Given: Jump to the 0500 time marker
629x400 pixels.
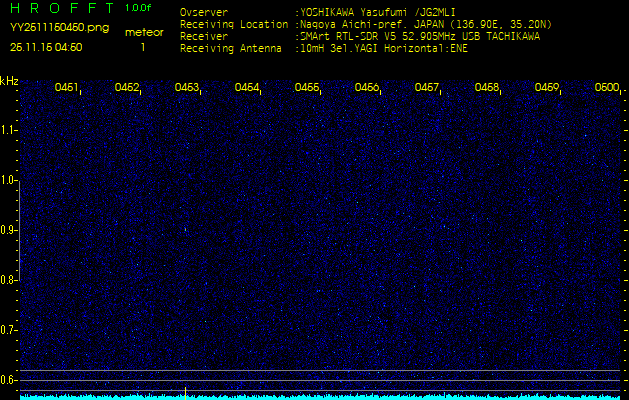Looking at the screenshot, I should (x=606, y=88).
